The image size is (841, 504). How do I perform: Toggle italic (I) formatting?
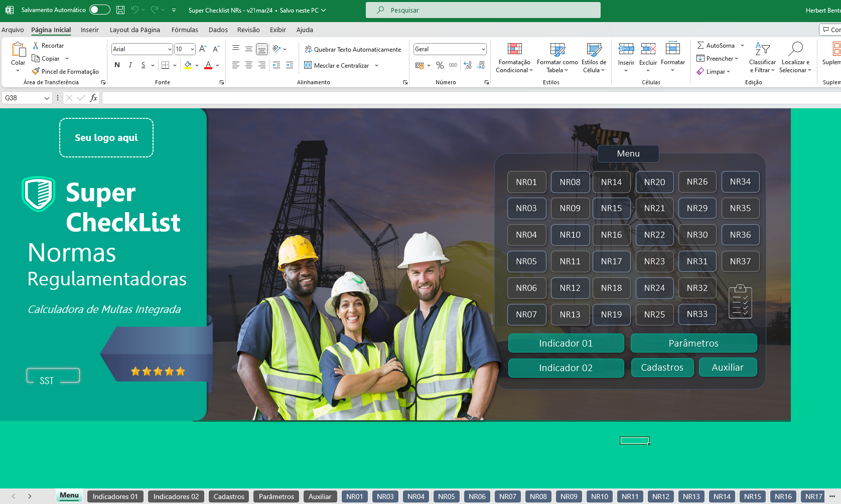[x=130, y=65]
